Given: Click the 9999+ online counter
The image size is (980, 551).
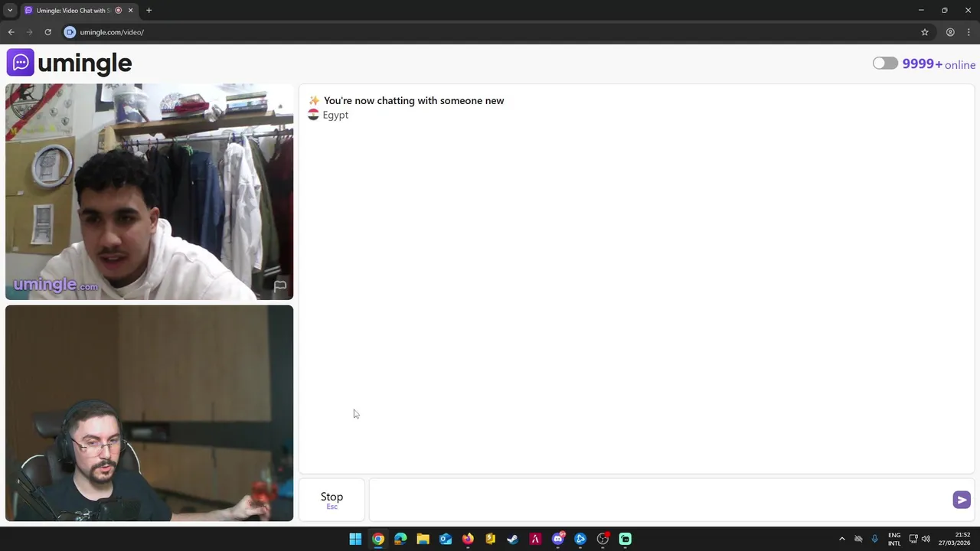Looking at the screenshot, I should [x=939, y=64].
